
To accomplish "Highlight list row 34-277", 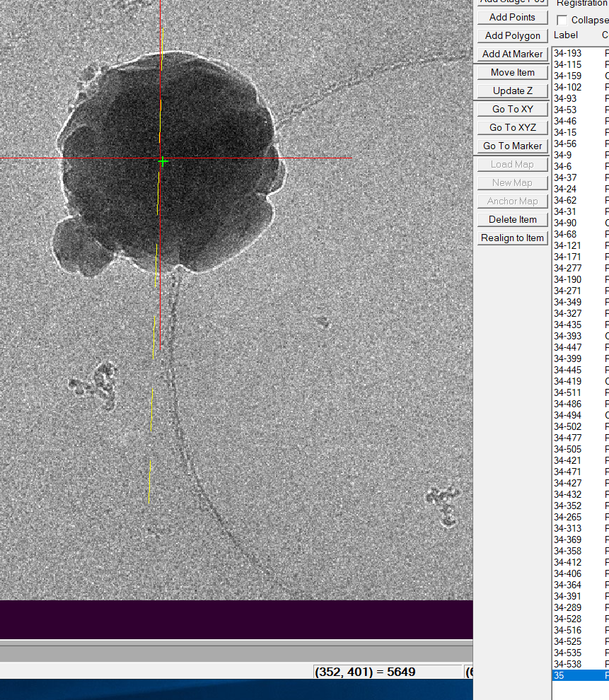I will 581,268.
